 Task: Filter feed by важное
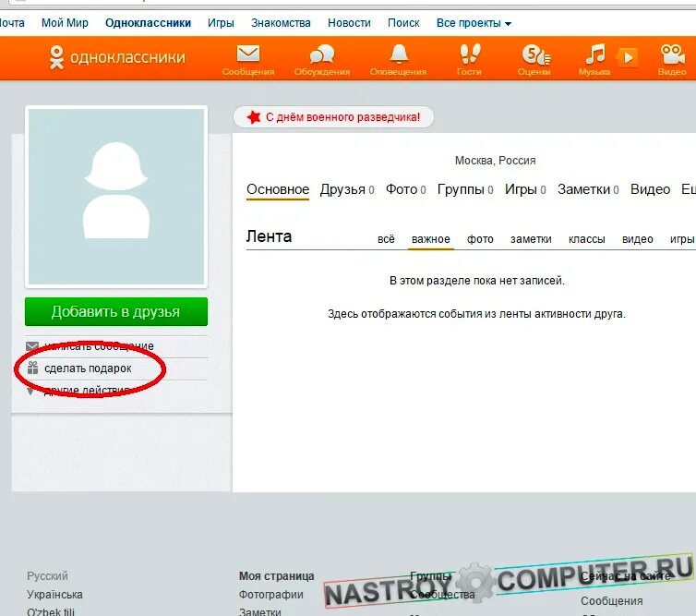430,239
